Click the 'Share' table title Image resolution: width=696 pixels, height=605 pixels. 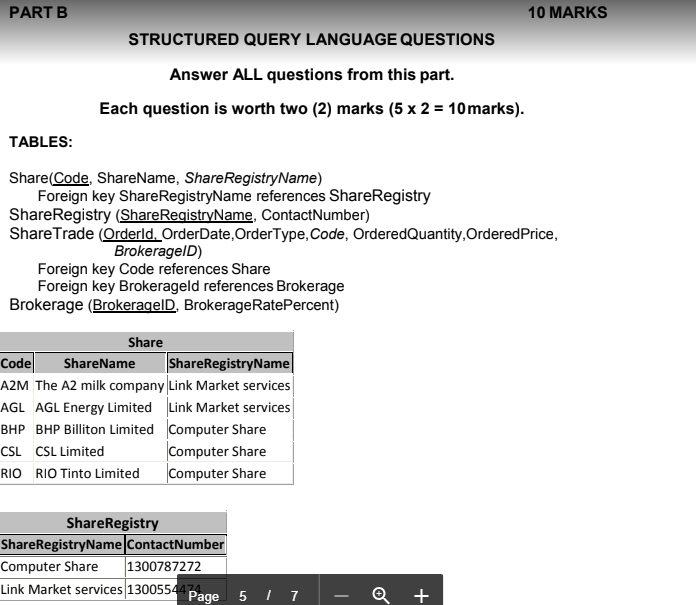tap(146, 342)
